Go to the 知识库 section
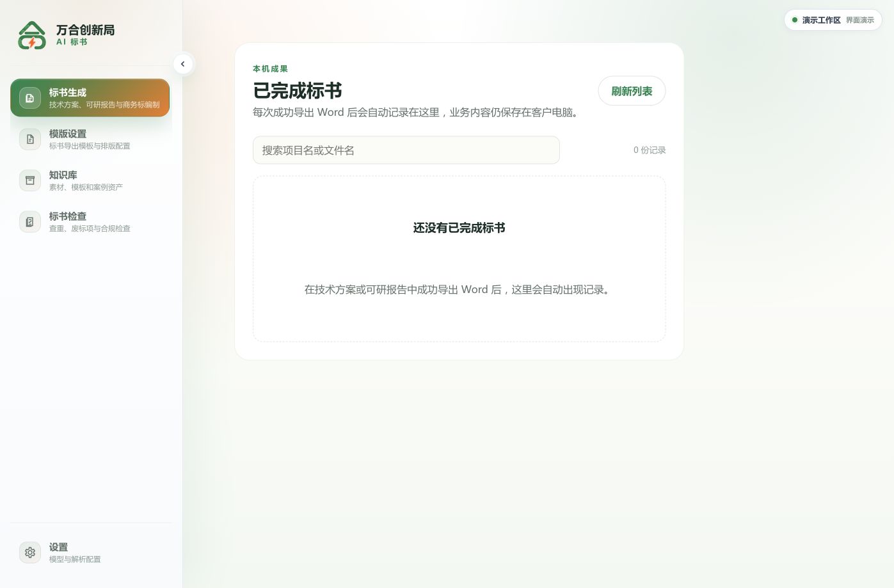 point(90,180)
